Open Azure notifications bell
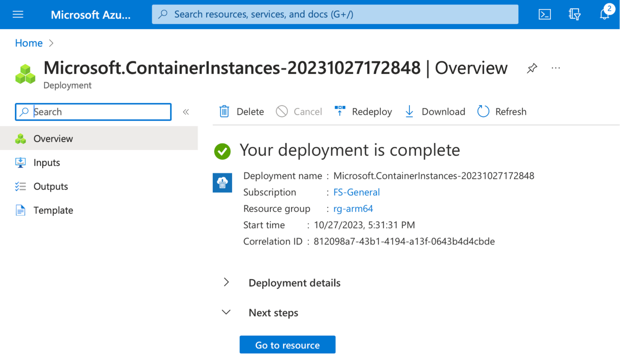This screenshot has width=620, height=364. coord(604,14)
